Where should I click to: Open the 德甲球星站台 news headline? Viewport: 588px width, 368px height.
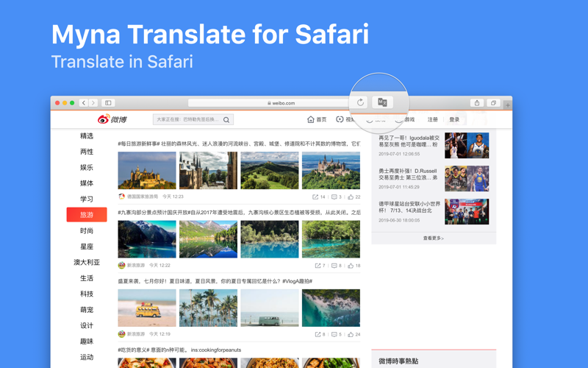click(409, 208)
